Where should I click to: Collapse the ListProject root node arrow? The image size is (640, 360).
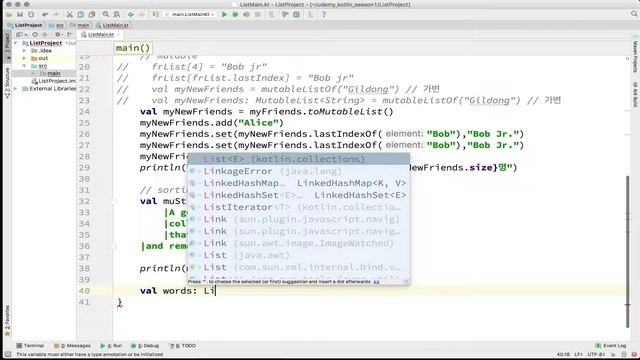[16, 43]
